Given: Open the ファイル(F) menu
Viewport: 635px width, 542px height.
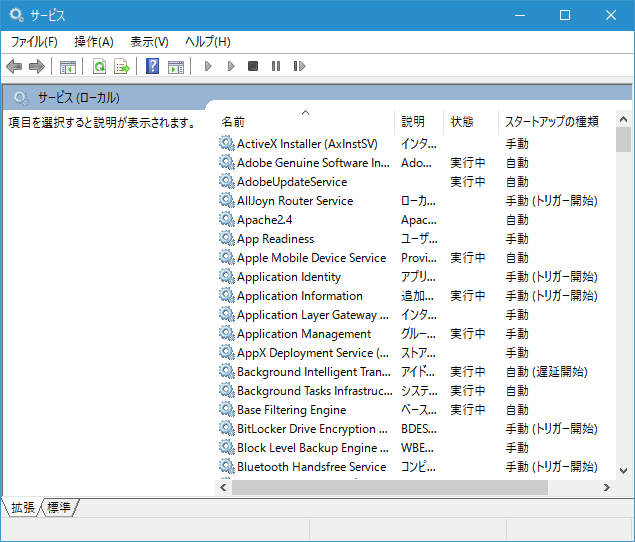Looking at the screenshot, I should [34, 42].
